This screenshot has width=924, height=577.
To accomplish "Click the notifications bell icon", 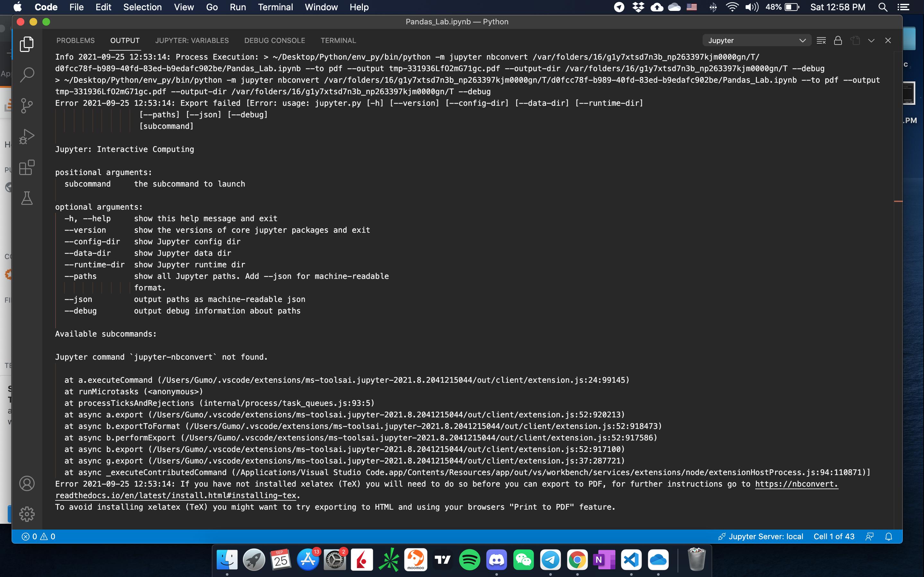I will click(x=890, y=537).
